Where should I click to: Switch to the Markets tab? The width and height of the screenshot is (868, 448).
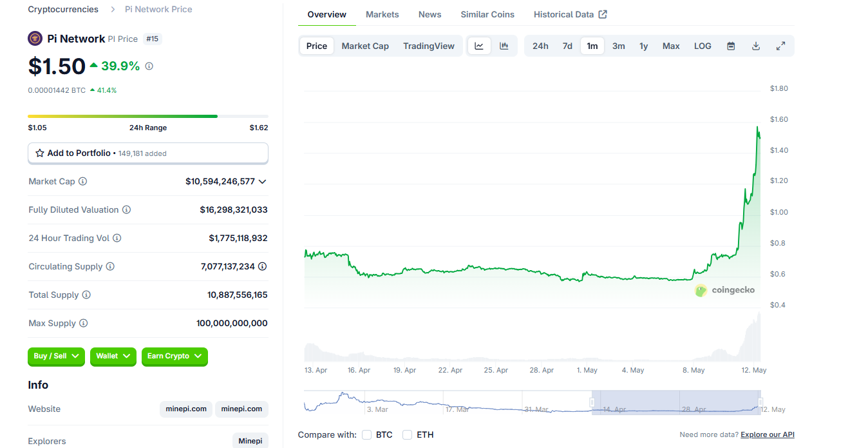pos(382,14)
